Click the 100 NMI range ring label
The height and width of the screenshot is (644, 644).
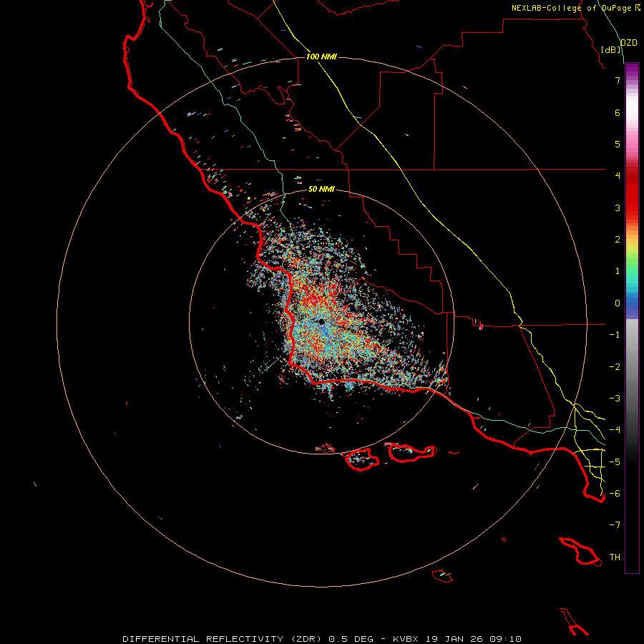[321, 57]
